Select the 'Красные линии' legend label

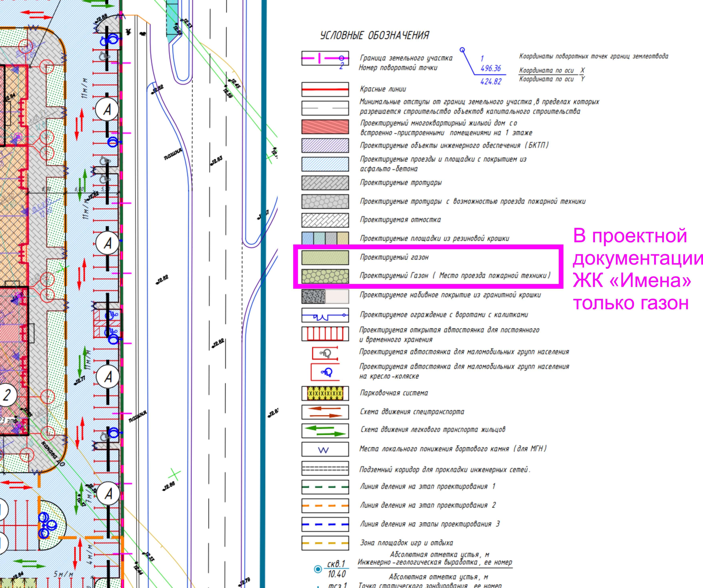(x=383, y=89)
